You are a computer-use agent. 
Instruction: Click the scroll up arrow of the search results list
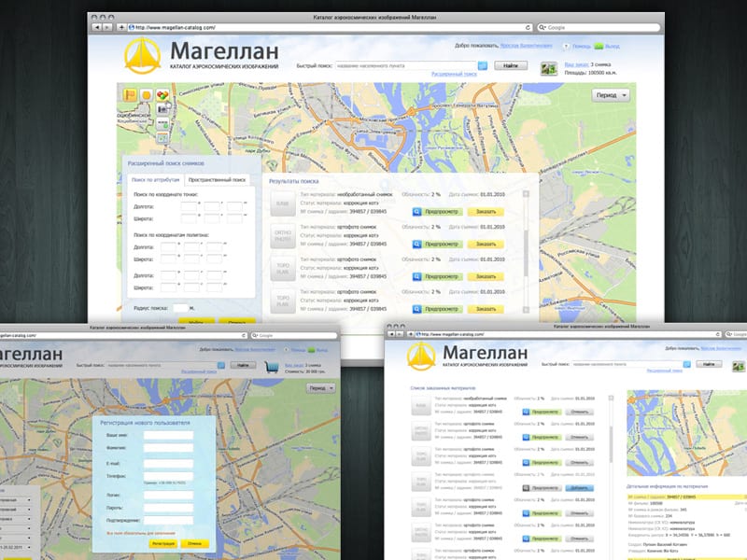(526, 194)
